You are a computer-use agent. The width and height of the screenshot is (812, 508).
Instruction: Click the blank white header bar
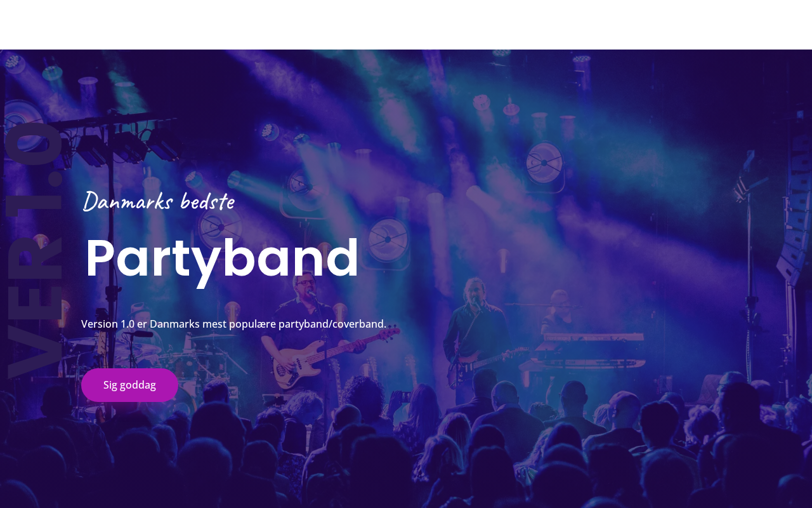point(406,25)
